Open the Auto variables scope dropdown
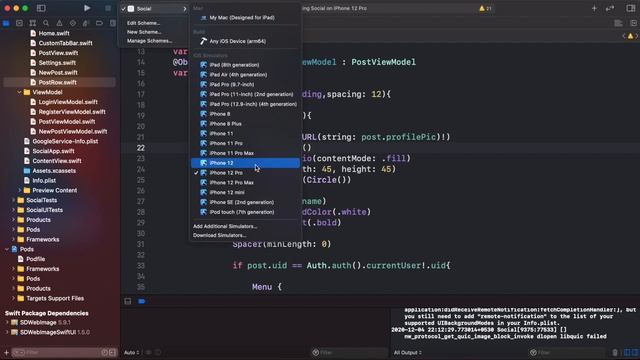Image resolution: width=640 pixels, height=360 pixels. (x=131, y=352)
